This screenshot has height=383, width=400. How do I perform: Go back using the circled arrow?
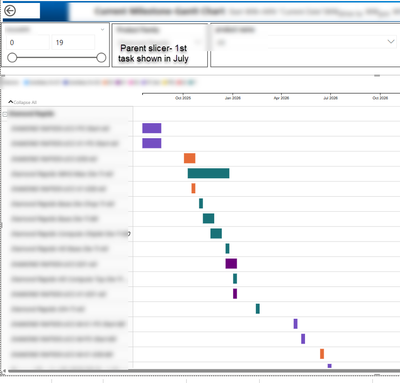[10, 11]
